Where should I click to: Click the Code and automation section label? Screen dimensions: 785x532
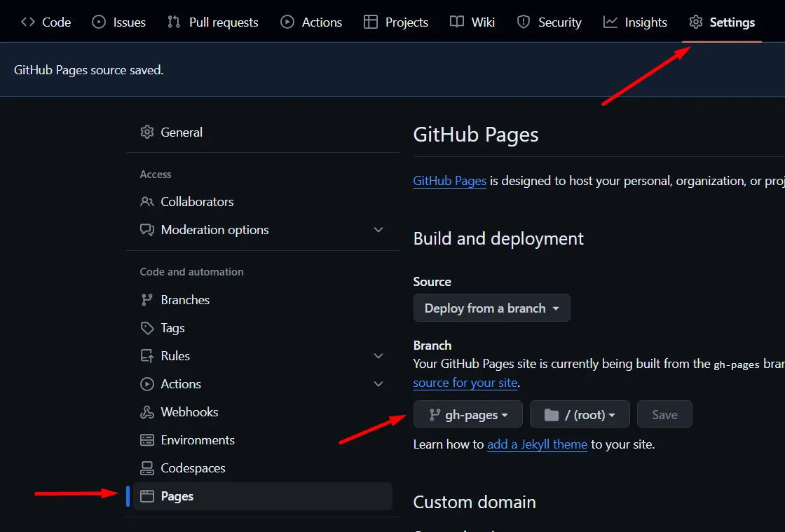click(x=191, y=272)
